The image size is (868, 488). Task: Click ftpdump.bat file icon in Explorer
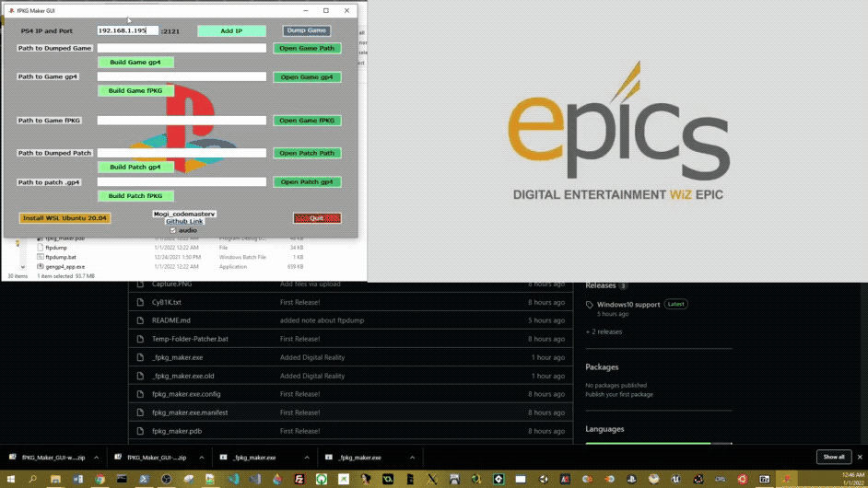coord(40,257)
